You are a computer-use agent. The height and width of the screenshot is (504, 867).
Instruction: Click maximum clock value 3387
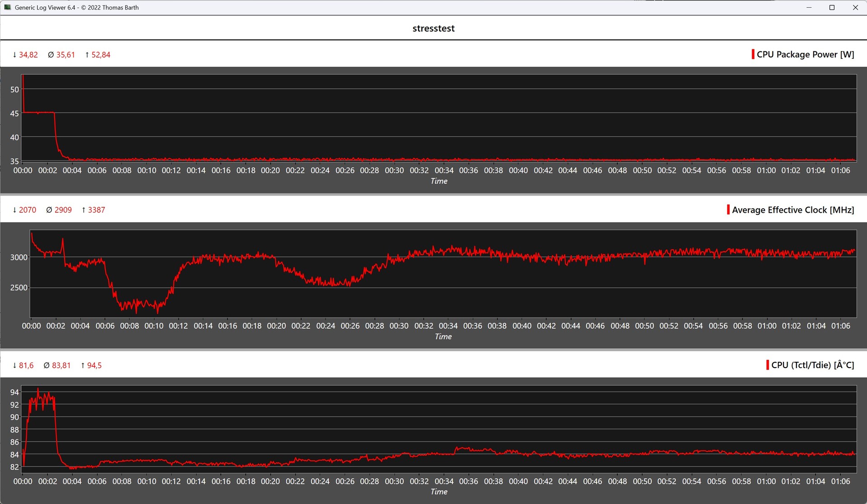click(96, 210)
